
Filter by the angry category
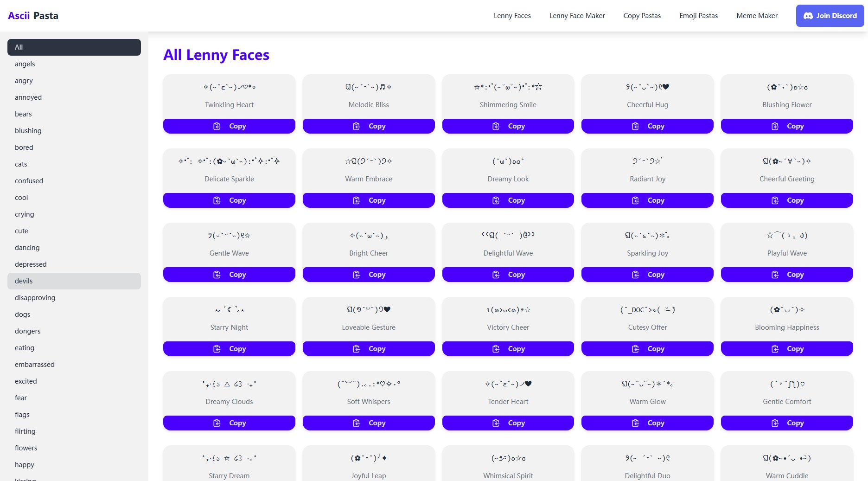[74, 81]
